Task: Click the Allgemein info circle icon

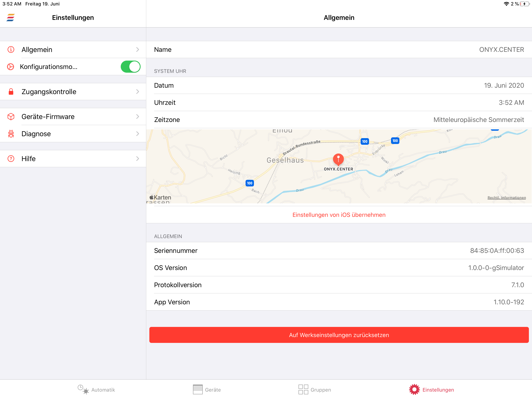Action: (x=11, y=49)
